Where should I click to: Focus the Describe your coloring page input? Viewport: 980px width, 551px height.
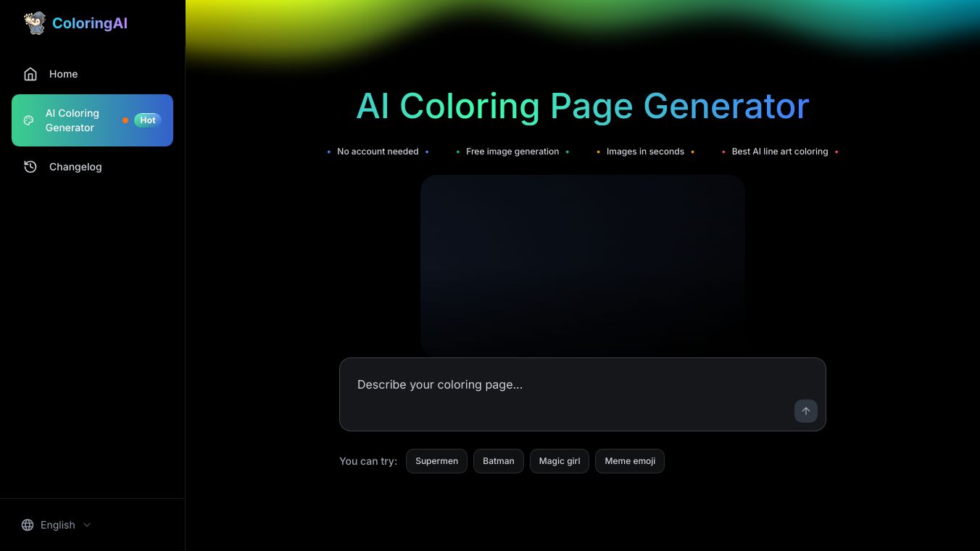pos(583,394)
